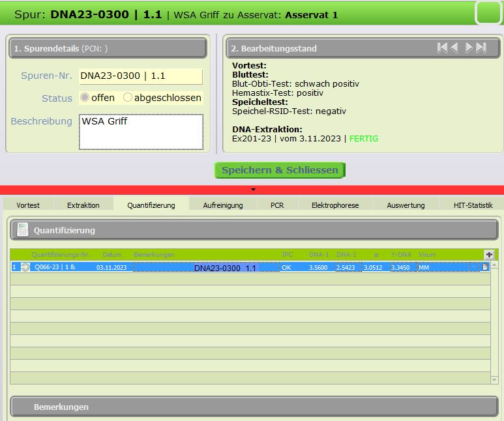
Task: Click the 'Quantifizierungs-Nr.' column header
Action: tap(61, 255)
